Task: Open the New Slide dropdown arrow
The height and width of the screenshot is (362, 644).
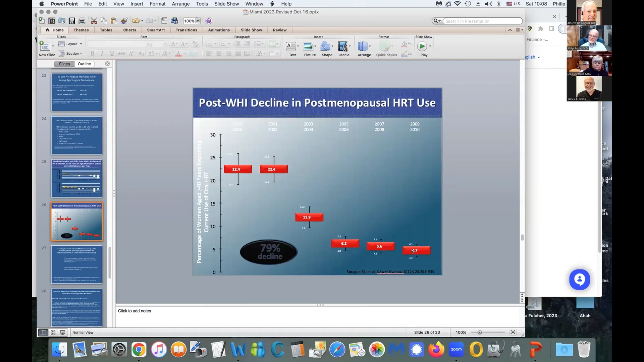Action: (53, 46)
